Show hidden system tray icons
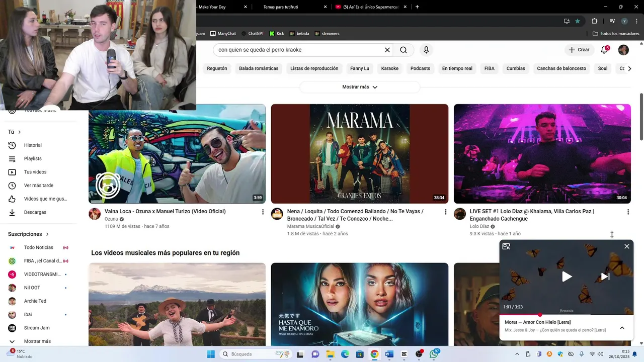Viewport: 644px width, 362px height. (x=518, y=354)
